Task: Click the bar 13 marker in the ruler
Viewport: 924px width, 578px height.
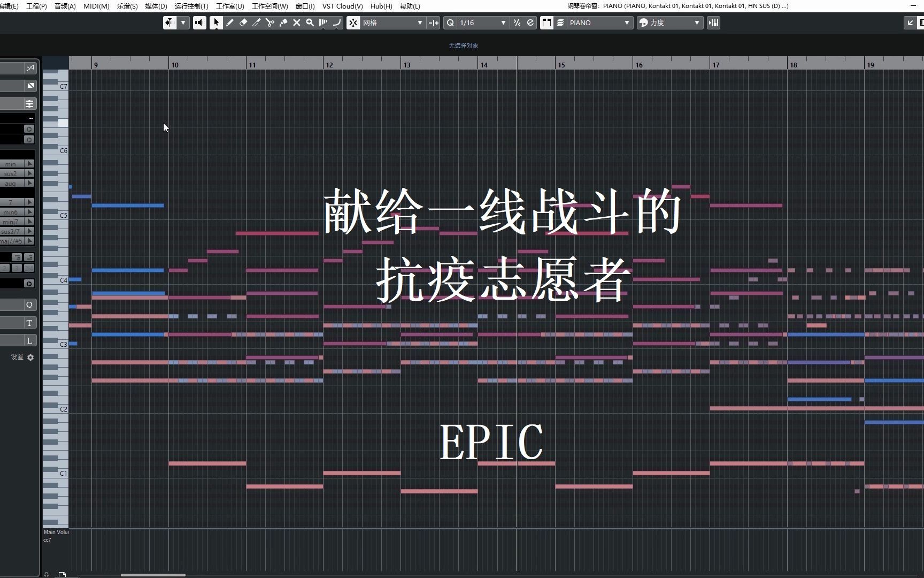Action: pos(407,65)
